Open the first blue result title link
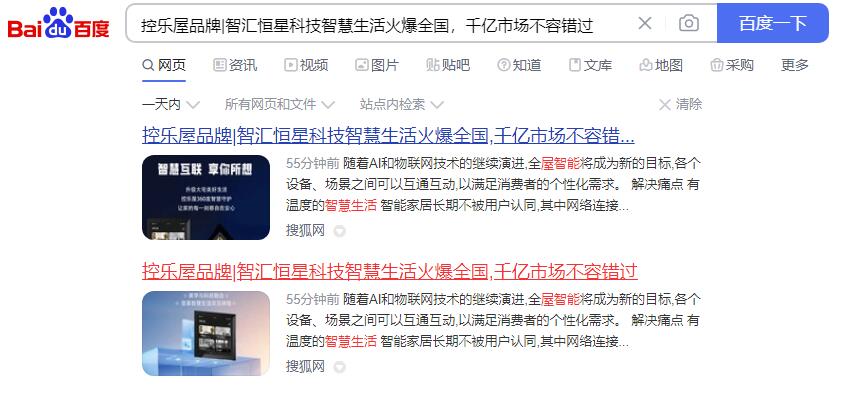The width and height of the screenshot is (858, 404). pyautogui.click(x=388, y=135)
